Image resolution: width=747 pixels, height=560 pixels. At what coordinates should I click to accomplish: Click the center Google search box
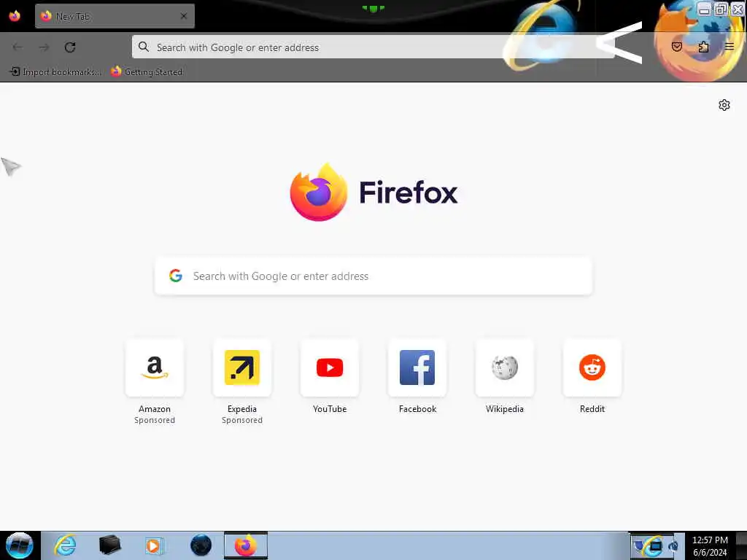[373, 276]
